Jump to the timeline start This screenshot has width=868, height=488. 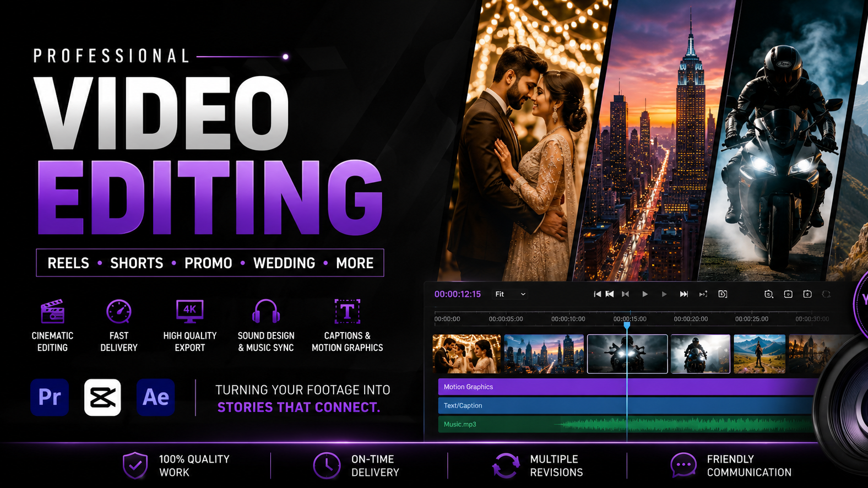click(x=597, y=294)
